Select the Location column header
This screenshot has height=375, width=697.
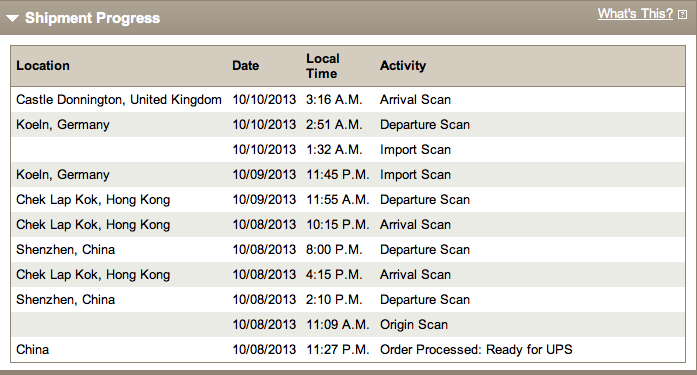click(43, 65)
